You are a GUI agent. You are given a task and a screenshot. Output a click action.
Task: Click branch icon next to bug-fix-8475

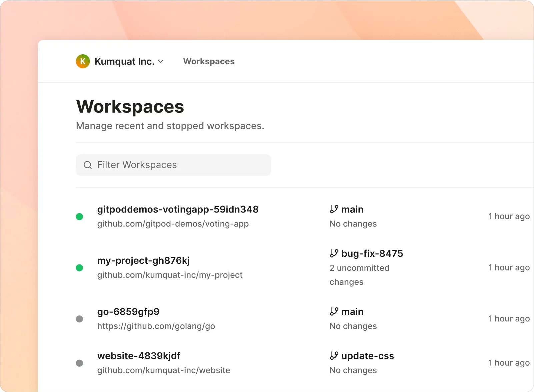(334, 253)
